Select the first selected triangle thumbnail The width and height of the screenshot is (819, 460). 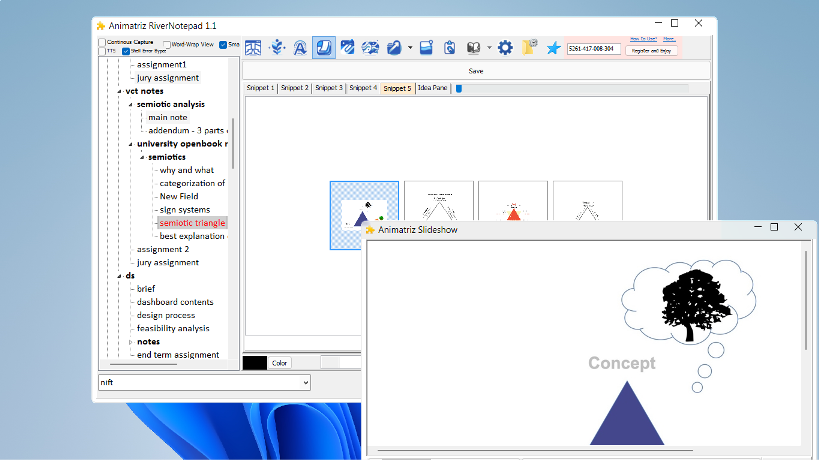(x=364, y=215)
